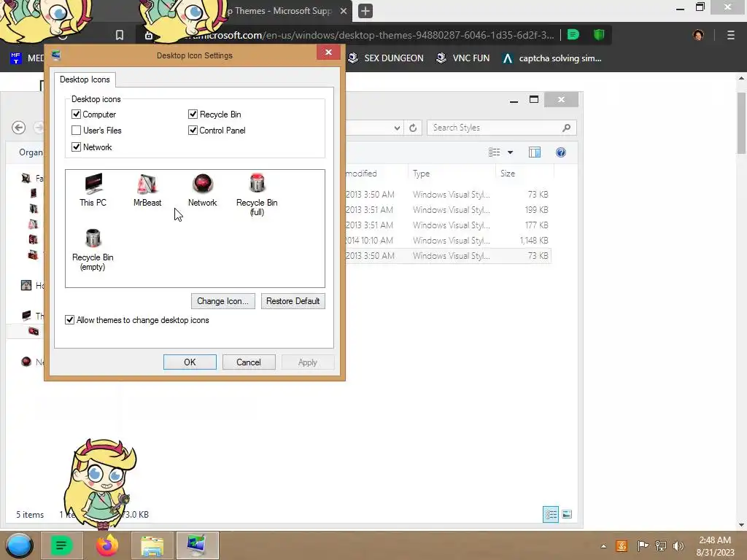
Task: Click the green chat extension icon in browser
Action: (573, 35)
